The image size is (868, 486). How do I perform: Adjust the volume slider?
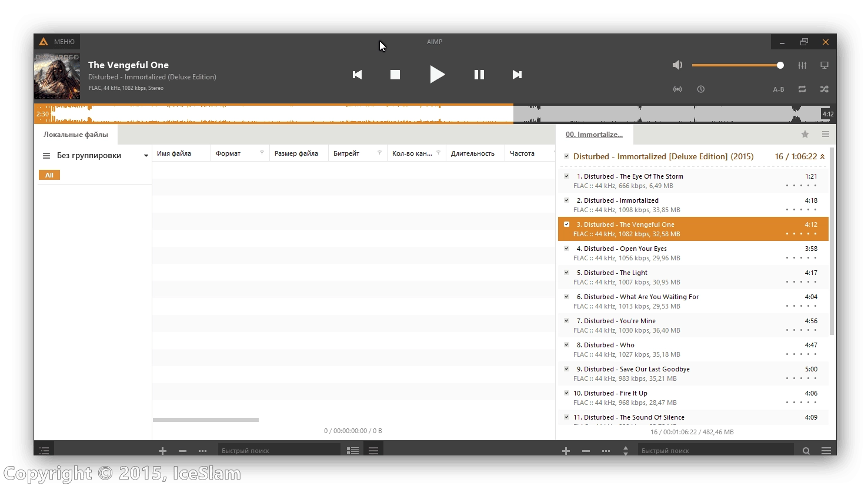pos(737,65)
